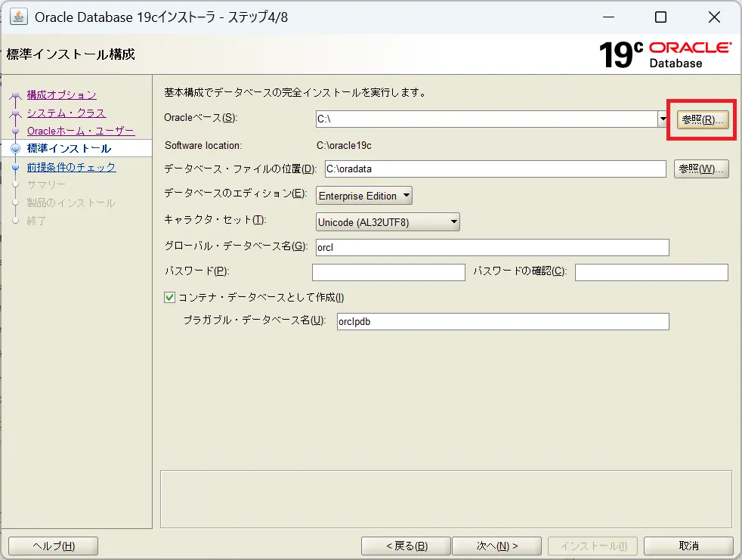
Task: Open the 前提条件のチェック step link
Action: pos(72,167)
